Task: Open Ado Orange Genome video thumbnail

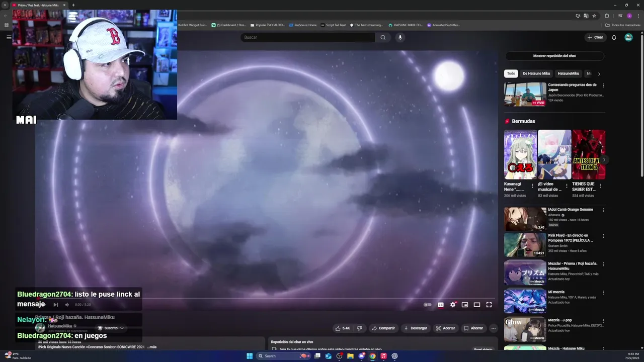Action: 525,219
